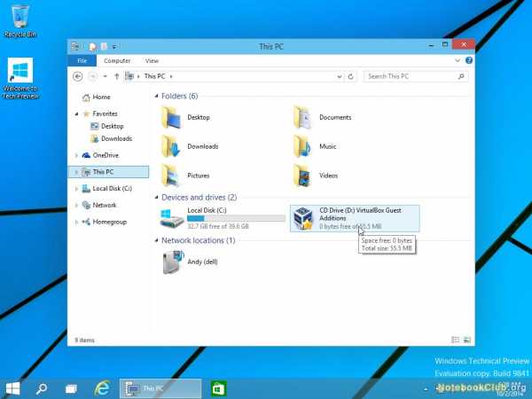
Task: Open the address bar history dropdown
Action: click(x=343, y=76)
